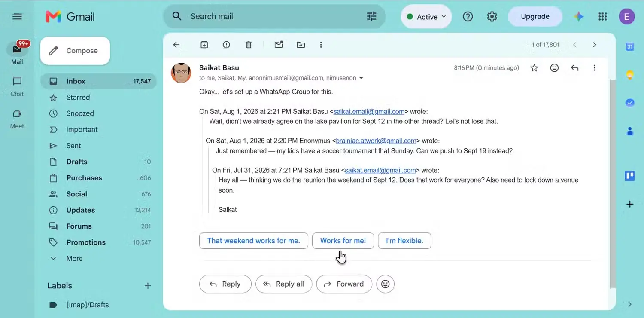644x318 pixels.
Task: Archive this conversation
Action: pyautogui.click(x=204, y=45)
